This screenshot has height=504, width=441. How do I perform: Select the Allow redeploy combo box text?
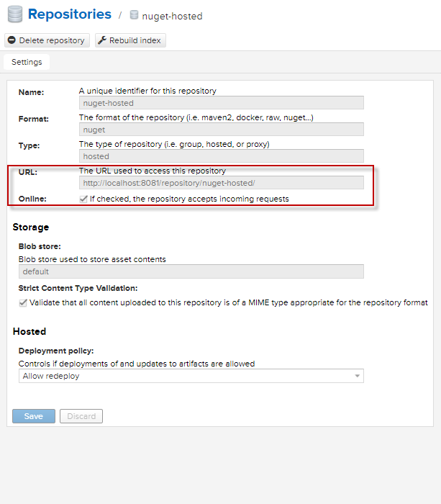click(x=187, y=376)
